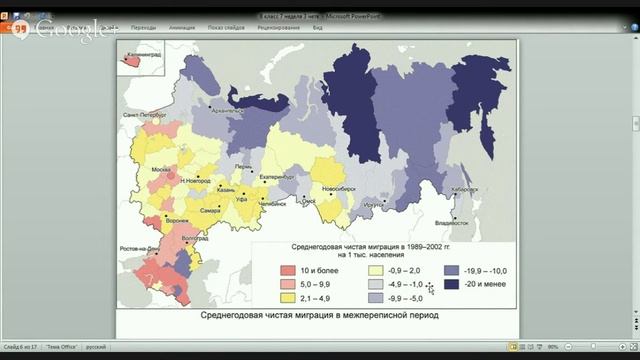Click the Новосибирск city label
Image resolution: width=640 pixels, height=360 pixels.
click(x=339, y=189)
